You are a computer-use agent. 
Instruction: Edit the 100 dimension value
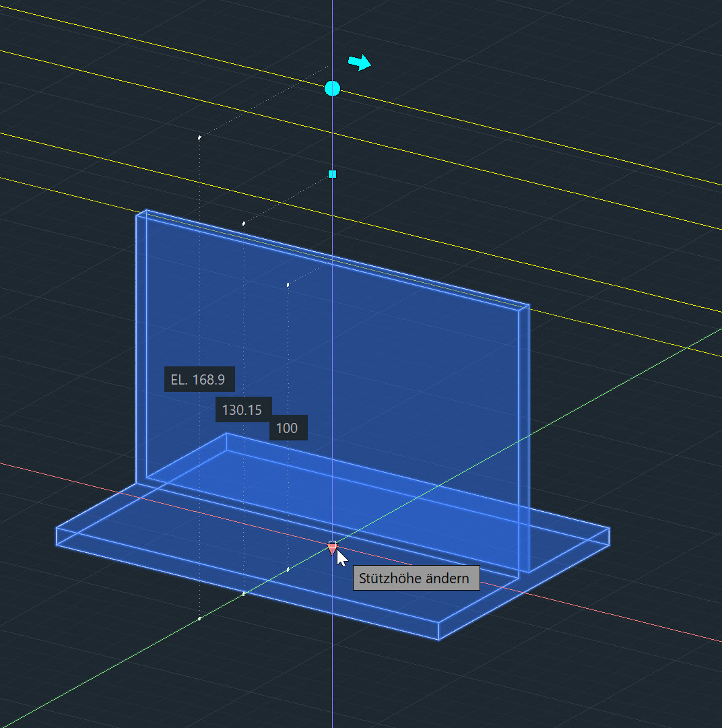pos(288,428)
